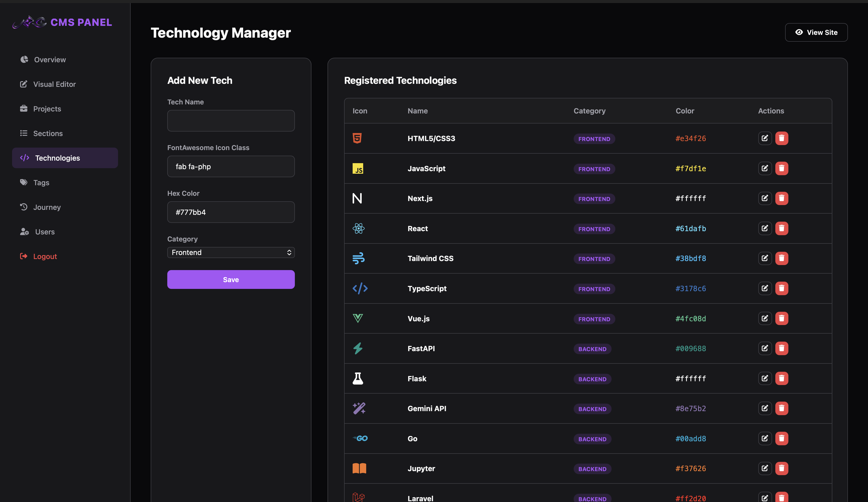The height and width of the screenshot is (502, 868).
Task: Select the Technologies sidebar item
Action: click(65, 158)
